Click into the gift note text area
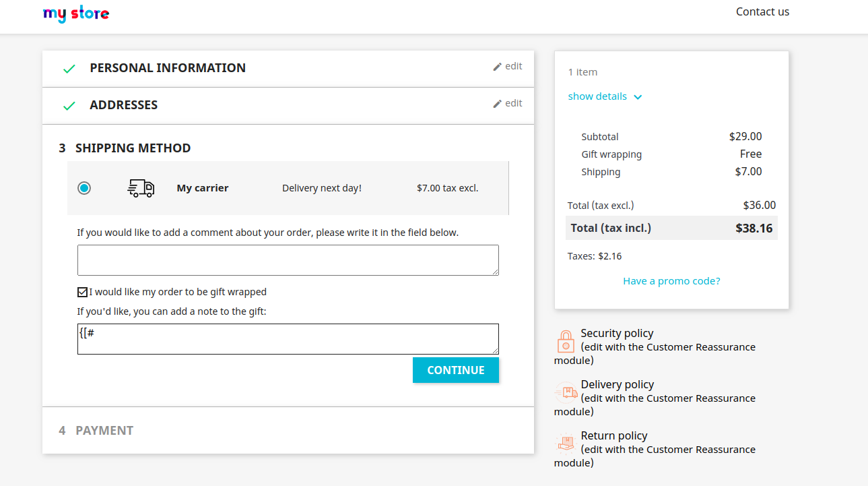The image size is (868, 486). tap(288, 339)
